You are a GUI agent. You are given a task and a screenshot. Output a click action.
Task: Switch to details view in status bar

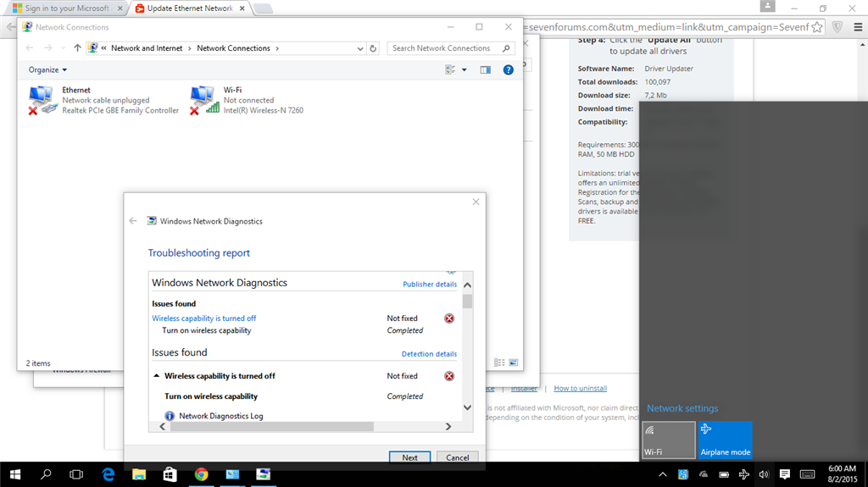click(499, 362)
